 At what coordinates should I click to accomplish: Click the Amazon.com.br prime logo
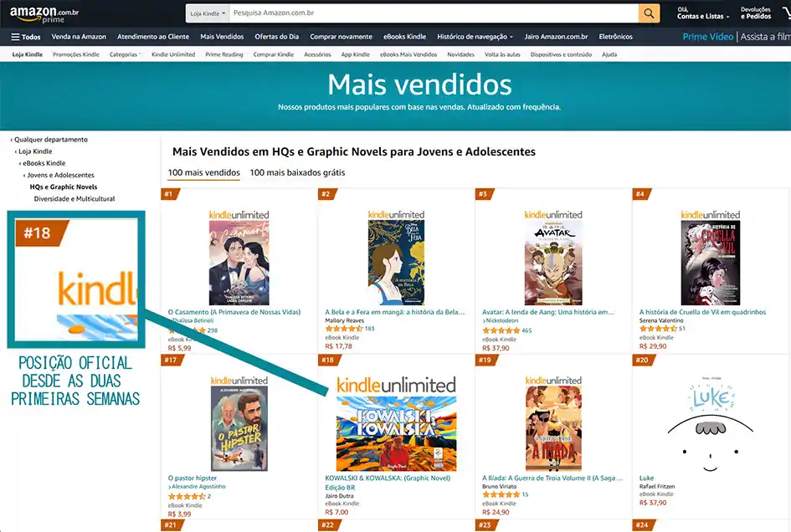point(44,14)
